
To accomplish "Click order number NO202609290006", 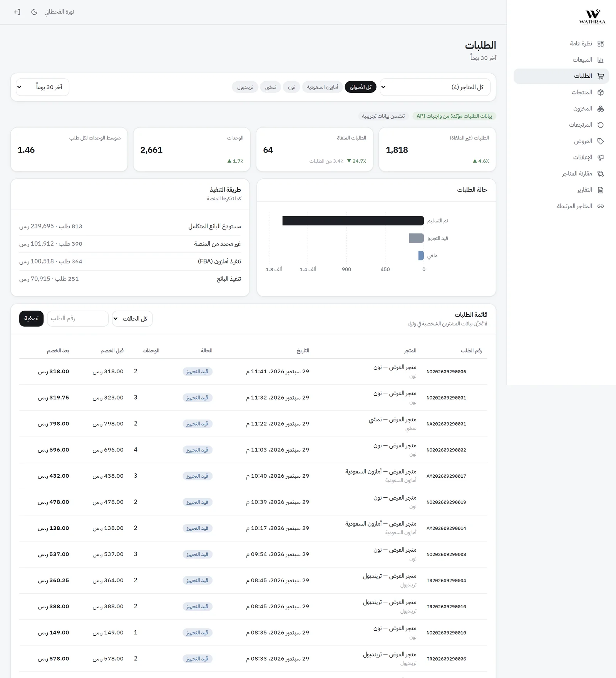I will (x=446, y=372).
